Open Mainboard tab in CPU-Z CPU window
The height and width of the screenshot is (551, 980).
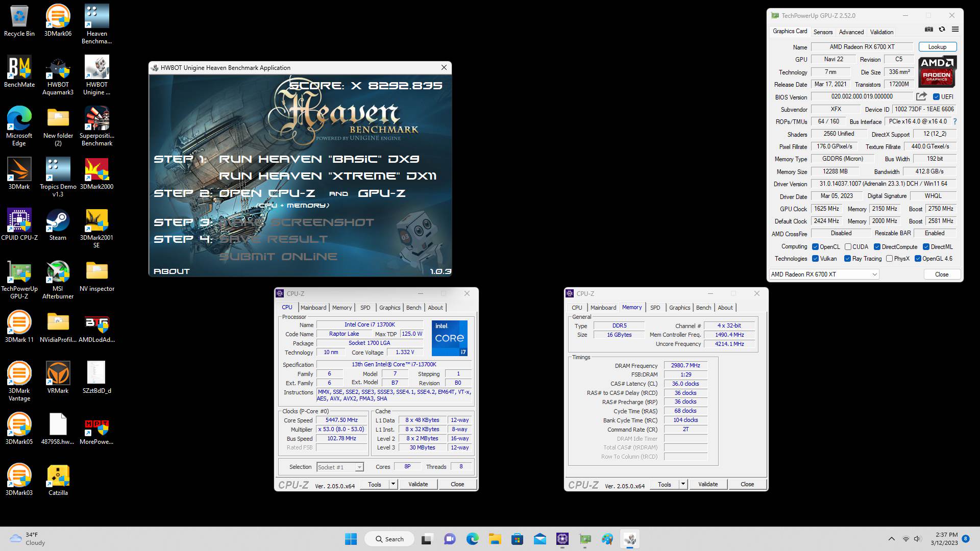tap(313, 308)
